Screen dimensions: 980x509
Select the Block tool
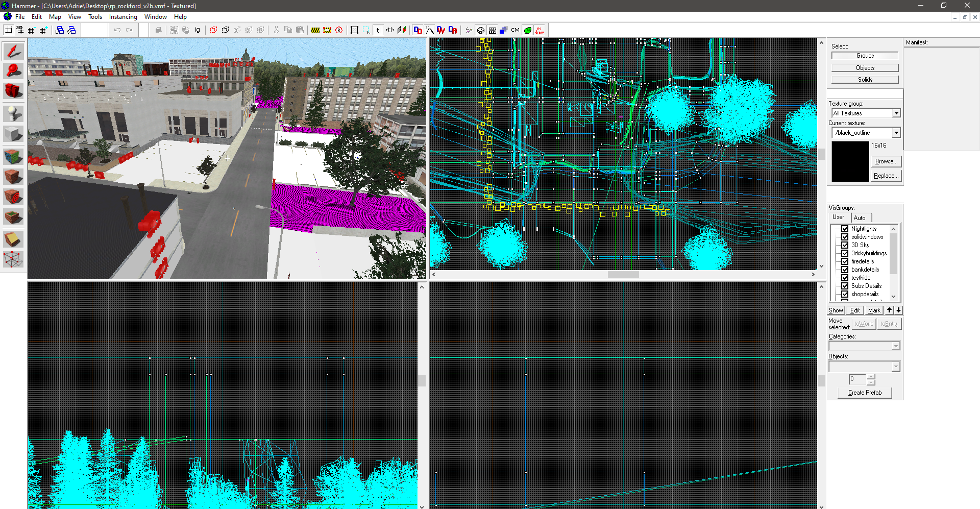(13, 134)
